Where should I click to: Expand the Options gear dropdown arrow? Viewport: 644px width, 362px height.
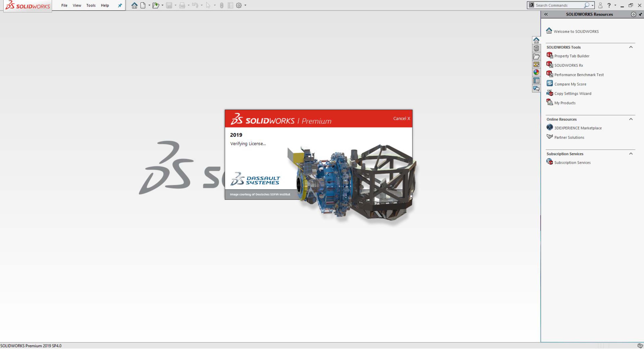tap(245, 5)
